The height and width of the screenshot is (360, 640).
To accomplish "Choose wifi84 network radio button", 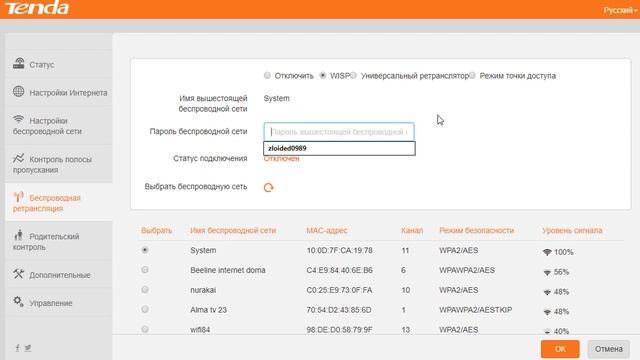I will pyautogui.click(x=145, y=329).
